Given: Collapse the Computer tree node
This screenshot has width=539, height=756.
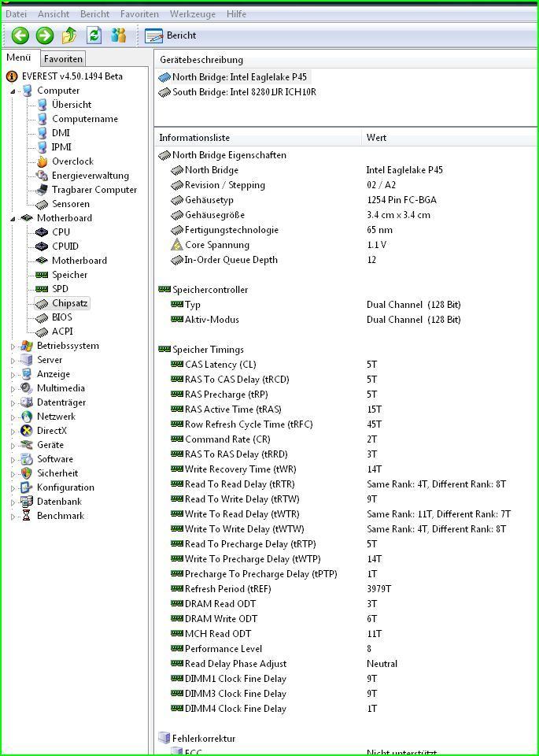Looking at the screenshot, I should tap(13, 91).
